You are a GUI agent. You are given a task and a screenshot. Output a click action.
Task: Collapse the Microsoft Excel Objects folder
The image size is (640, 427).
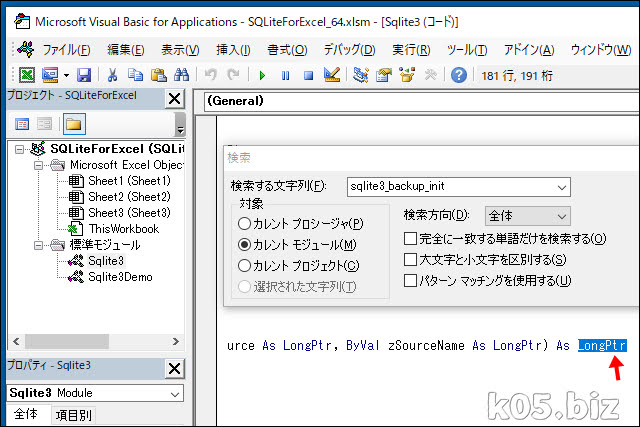click(38, 165)
